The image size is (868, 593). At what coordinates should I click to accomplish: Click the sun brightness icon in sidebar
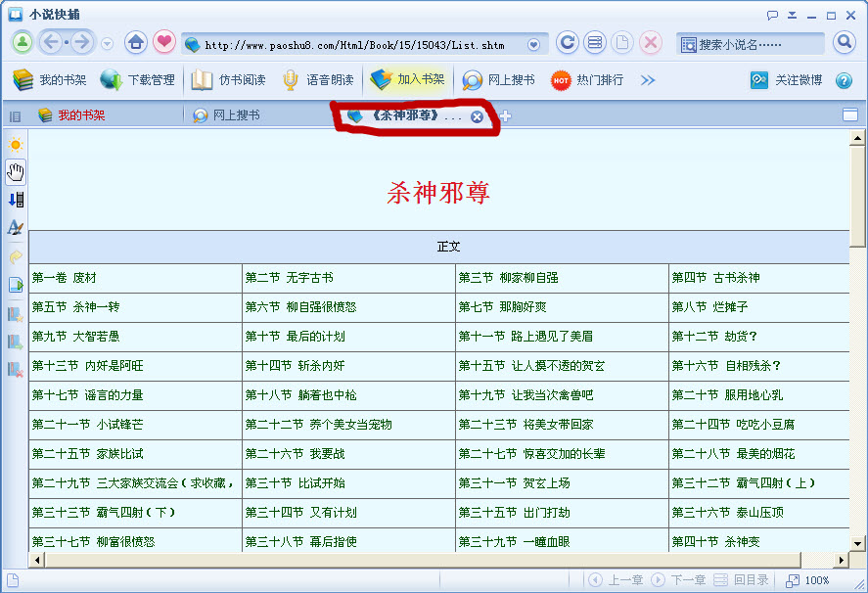click(16, 145)
